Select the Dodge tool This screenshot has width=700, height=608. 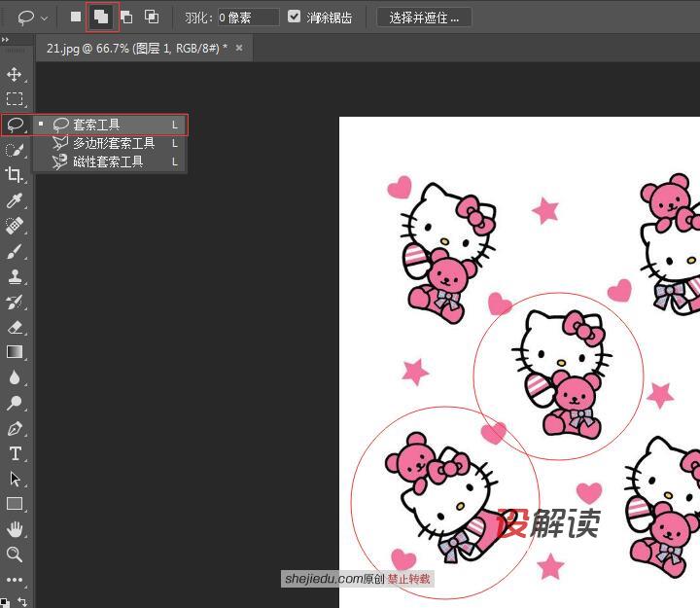15,403
